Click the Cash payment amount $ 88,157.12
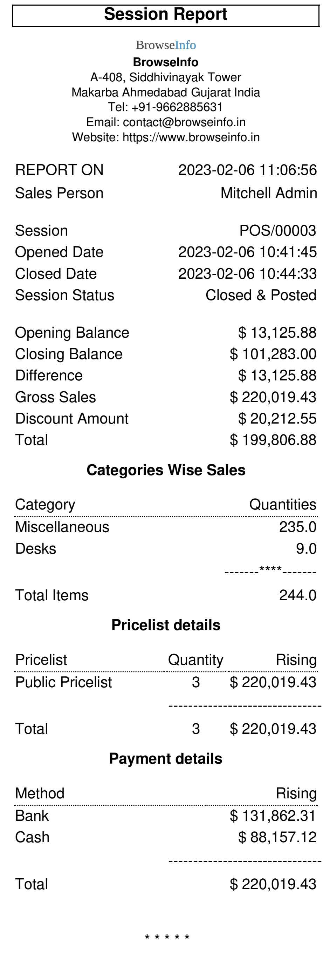Image resolution: width=330 pixels, height=980 pixels. pos(277,837)
